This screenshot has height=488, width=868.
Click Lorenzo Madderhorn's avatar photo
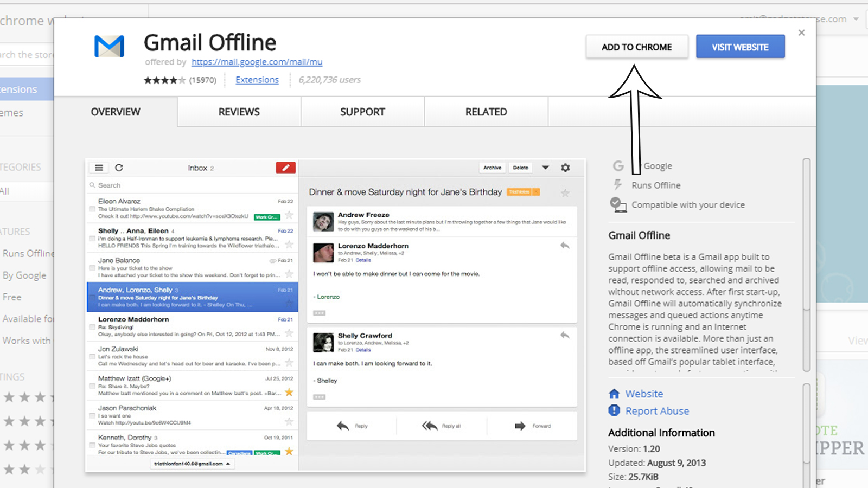pyautogui.click(x=323, y=253)
